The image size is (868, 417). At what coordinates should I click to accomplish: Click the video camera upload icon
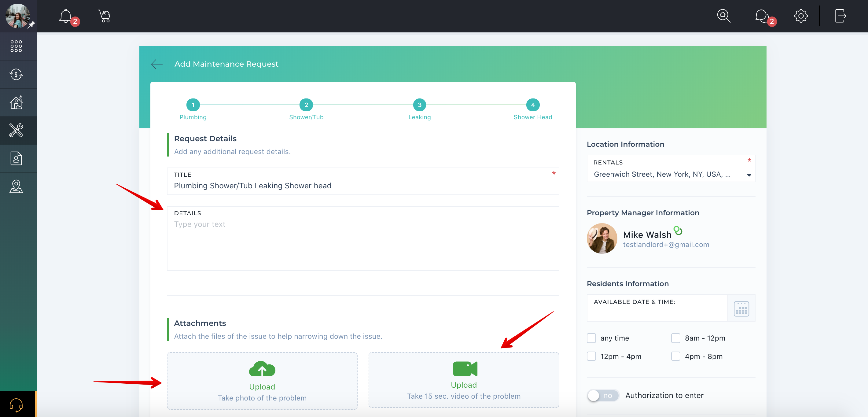pyautogui.click(x=465, y=368)
